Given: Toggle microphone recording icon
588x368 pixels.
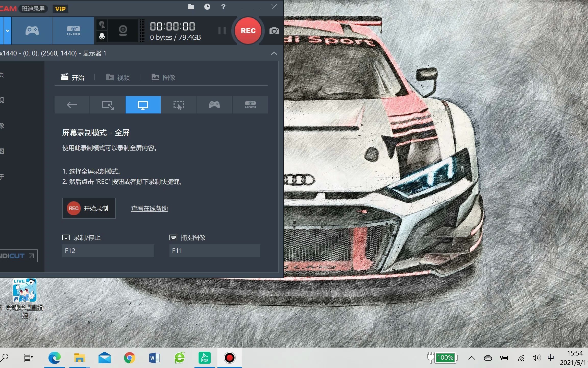Looking at the screenshot, I should pos(102,37).
